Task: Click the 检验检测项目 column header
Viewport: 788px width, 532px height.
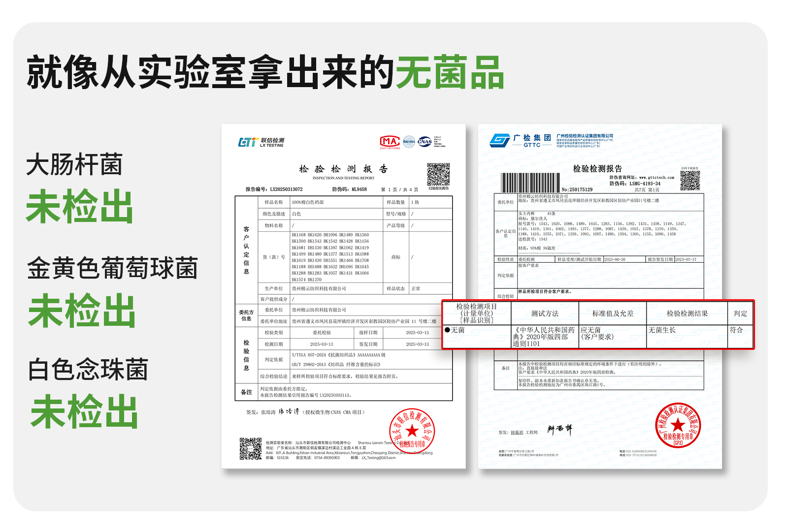Action: pyautogui.click(x=477, y=313)
